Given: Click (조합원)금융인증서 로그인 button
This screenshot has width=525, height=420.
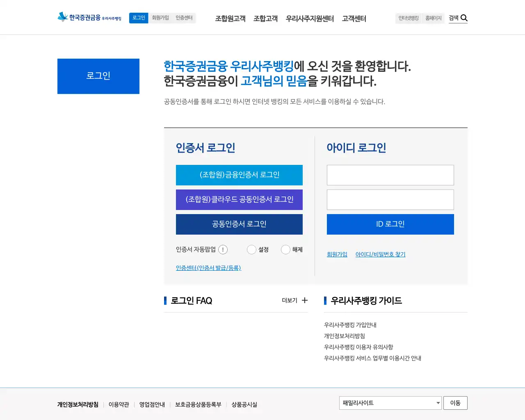Looking at the screenshot, I should pyautogui.click(x=239, y=175).
